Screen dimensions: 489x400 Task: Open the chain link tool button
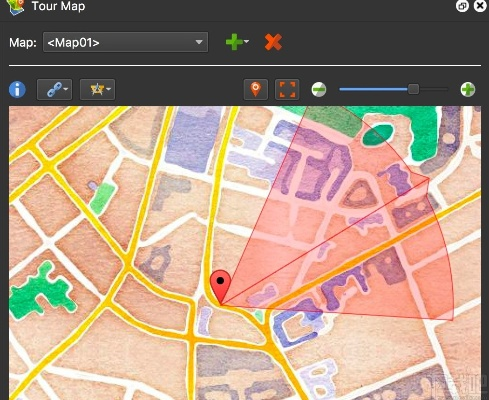[x=54, y=89]
